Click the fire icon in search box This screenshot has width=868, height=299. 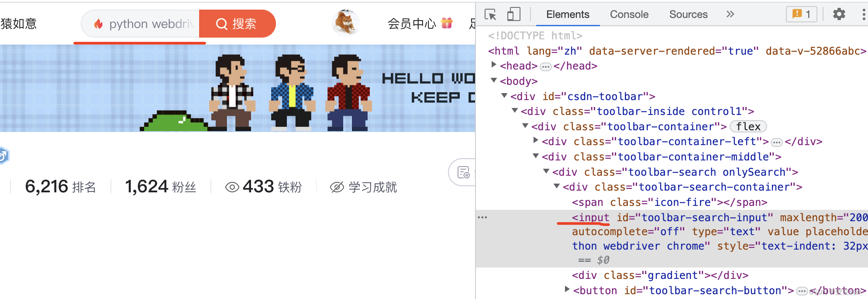(98, 24)
